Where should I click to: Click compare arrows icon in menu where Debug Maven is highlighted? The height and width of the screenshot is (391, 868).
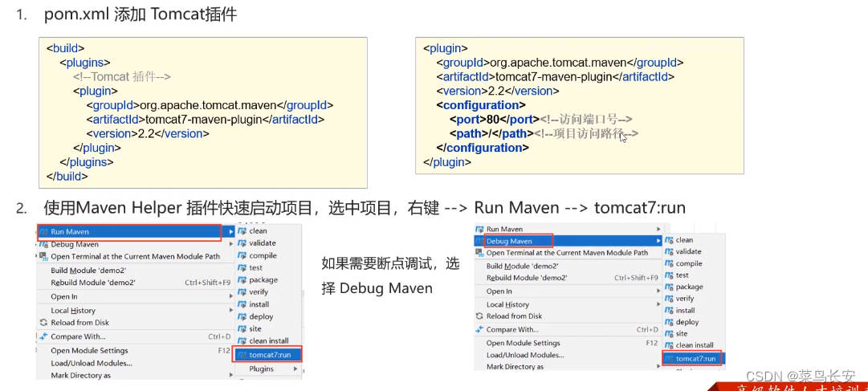coord(479,329)
